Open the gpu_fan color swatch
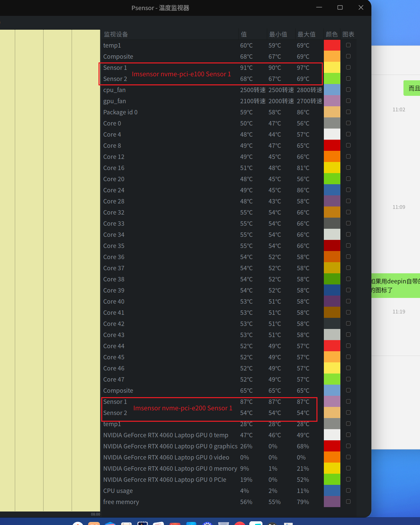This screenshot has height=525, width=420. [x=332, y=101]
